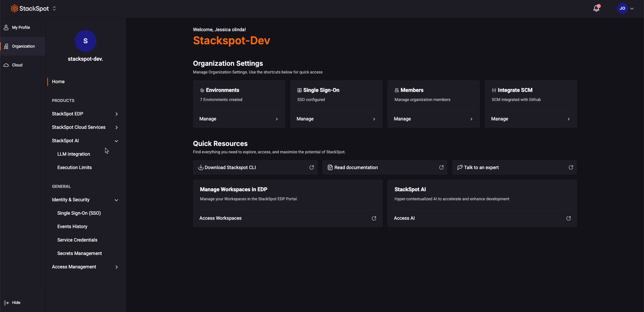This screenshot has height=312, width=644.
Task: Click the StackSpot logo
Action: [x=30, y=9]
